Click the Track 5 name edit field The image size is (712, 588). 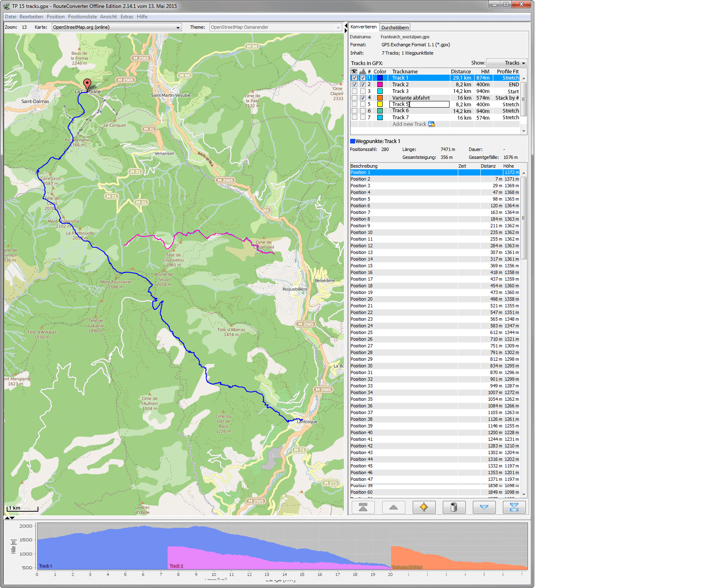[x=419, y=105]
